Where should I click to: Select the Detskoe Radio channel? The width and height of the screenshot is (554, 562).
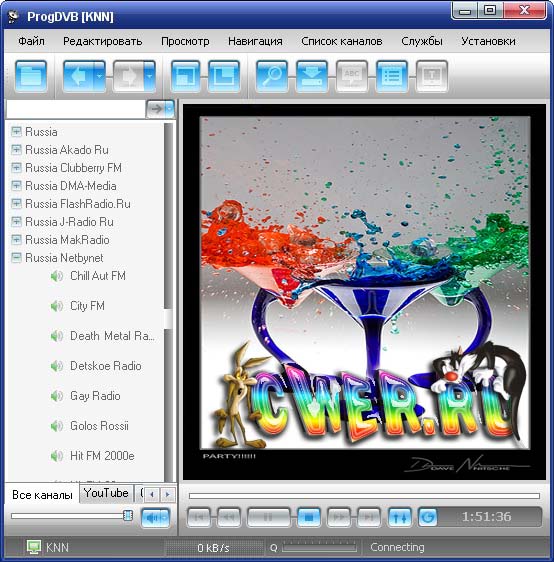(106, 366)
